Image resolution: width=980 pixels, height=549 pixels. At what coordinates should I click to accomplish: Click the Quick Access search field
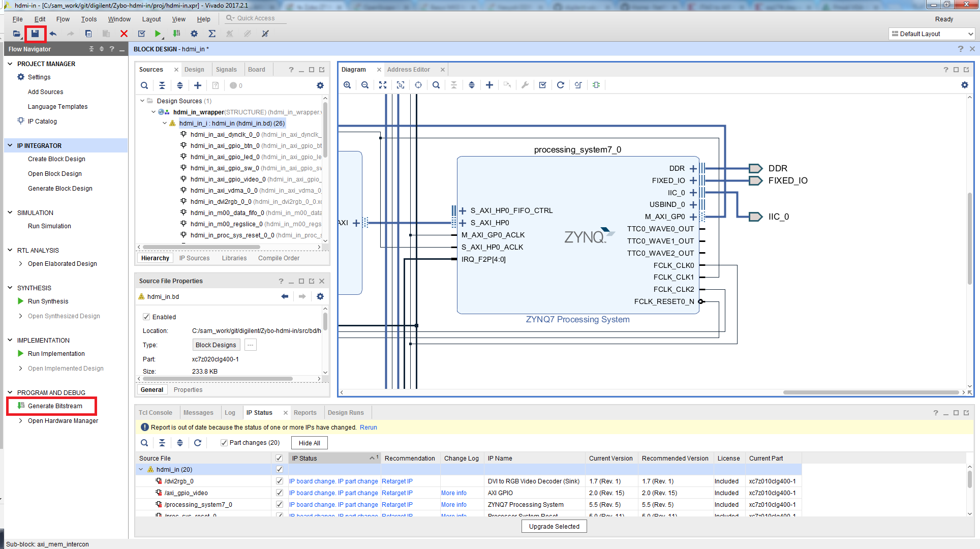click(x=256, y=18)
